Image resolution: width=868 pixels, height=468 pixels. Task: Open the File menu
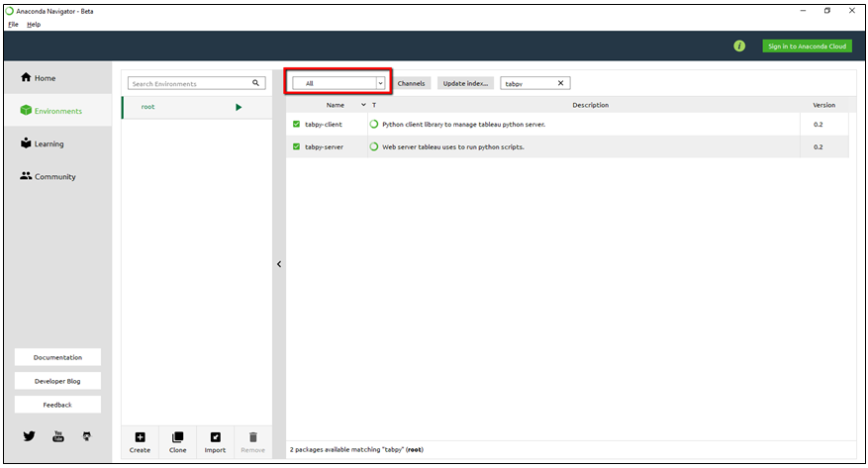(x=13, y=24)
